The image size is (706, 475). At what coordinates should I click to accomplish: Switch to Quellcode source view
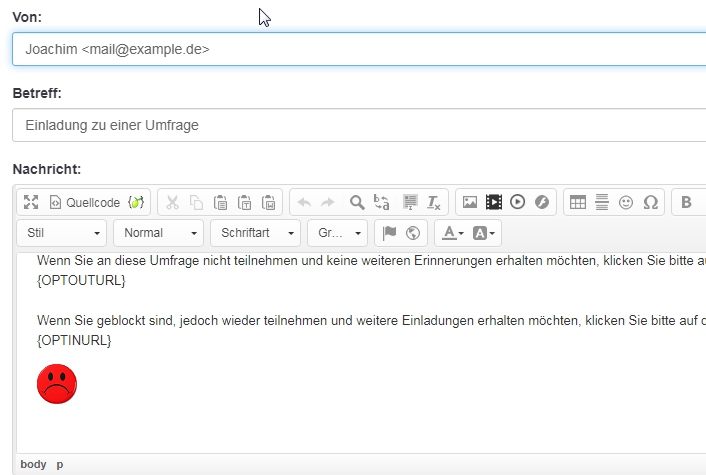tap(84, 202)
